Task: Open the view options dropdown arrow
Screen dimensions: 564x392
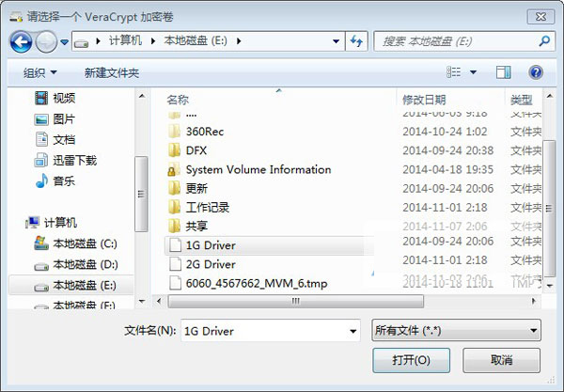Action: 474,72
